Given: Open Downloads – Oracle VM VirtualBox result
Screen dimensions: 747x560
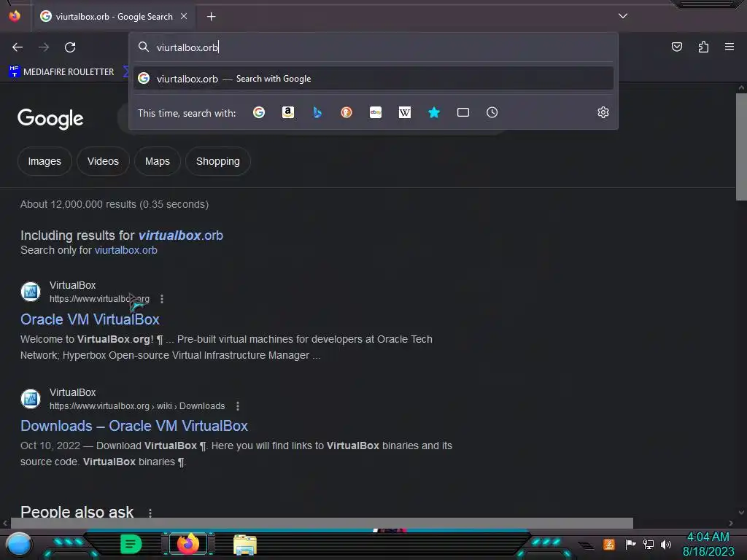Looking at the screenshot, I should tap(134, 426).
